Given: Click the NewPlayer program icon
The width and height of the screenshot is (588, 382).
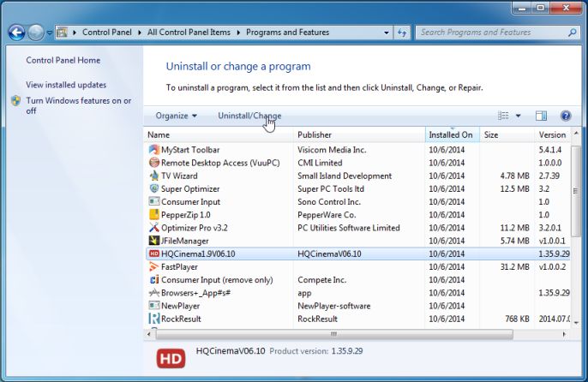Looking at the screenshot, I should 154,306.
